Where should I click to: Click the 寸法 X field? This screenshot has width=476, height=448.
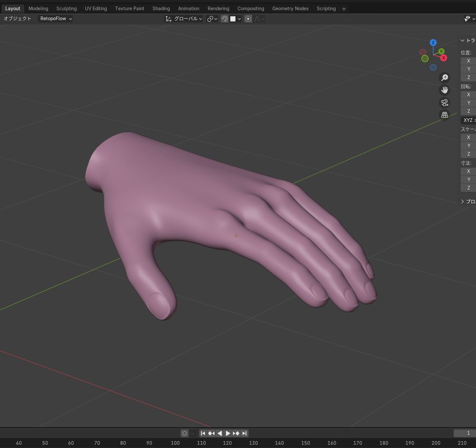(468, 171)
